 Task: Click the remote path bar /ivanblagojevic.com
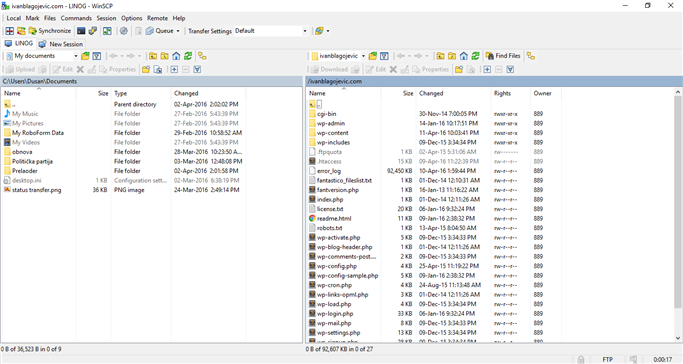coord(494,81)
